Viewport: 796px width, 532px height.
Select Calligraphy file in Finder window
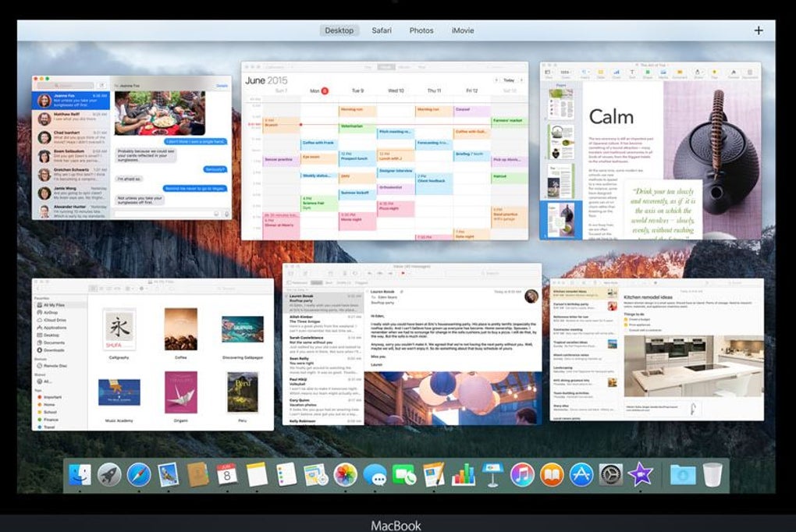click(x=119, y=334)
